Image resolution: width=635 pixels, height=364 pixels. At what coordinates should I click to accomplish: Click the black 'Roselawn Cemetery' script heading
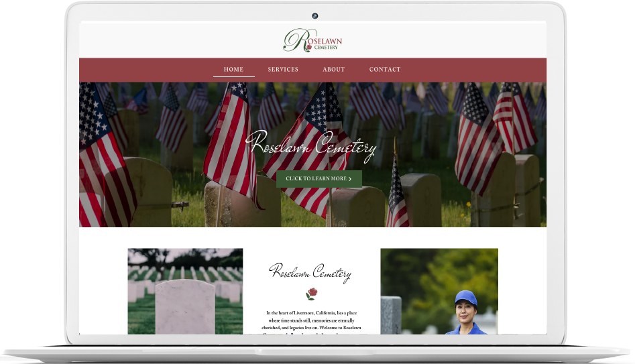310,272
